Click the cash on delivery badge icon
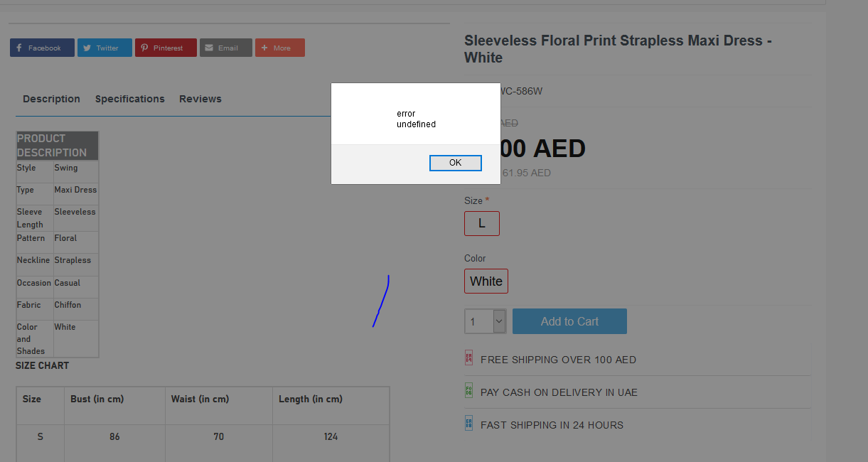The image size is (868, 462). (468, 390)
